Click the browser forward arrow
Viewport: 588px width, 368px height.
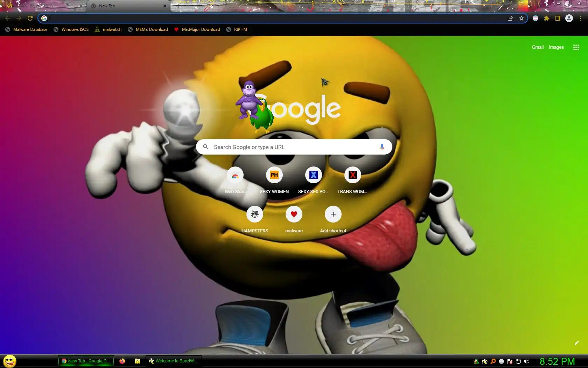(x=19, y=18)
